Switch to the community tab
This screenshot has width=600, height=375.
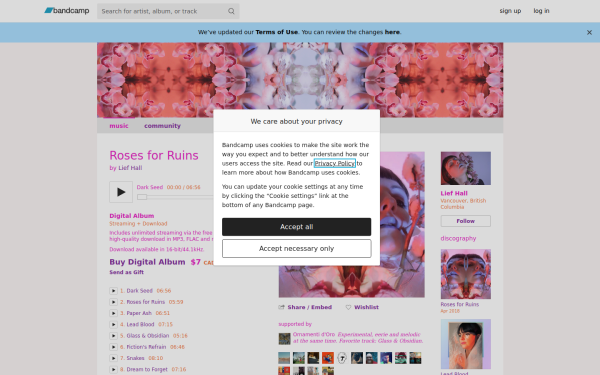coord(162,126)
